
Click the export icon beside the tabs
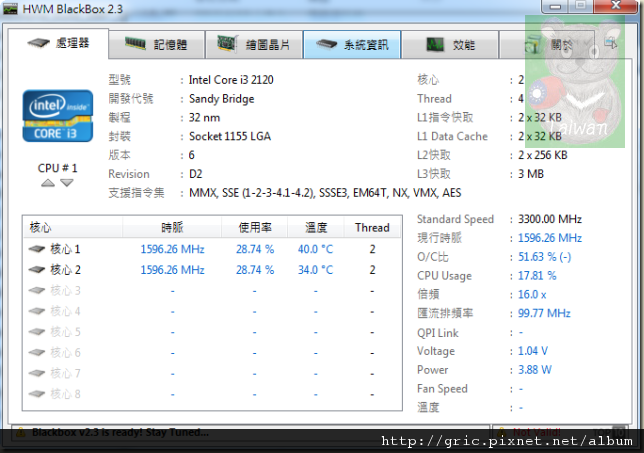pos(611,43)
